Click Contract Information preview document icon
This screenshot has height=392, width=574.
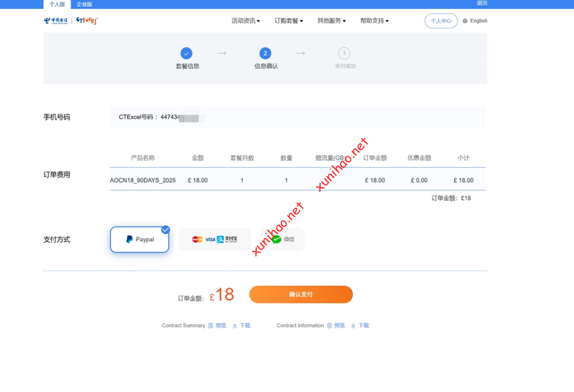pos(330,325)
